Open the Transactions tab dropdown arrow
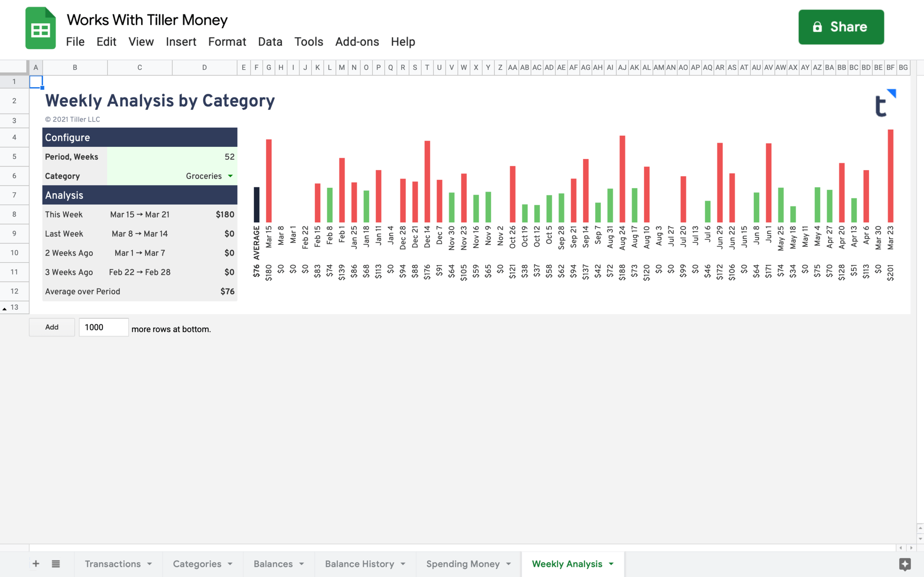 [150, 564]
